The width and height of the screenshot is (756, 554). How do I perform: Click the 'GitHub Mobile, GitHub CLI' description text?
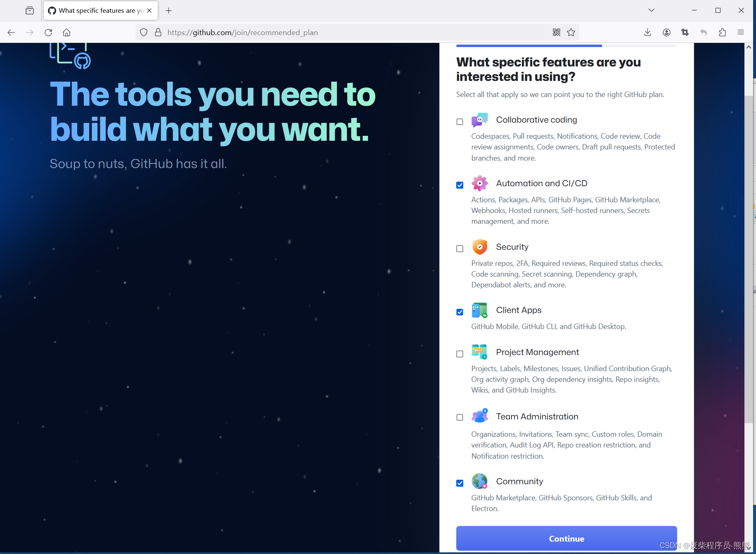[549, 327]
